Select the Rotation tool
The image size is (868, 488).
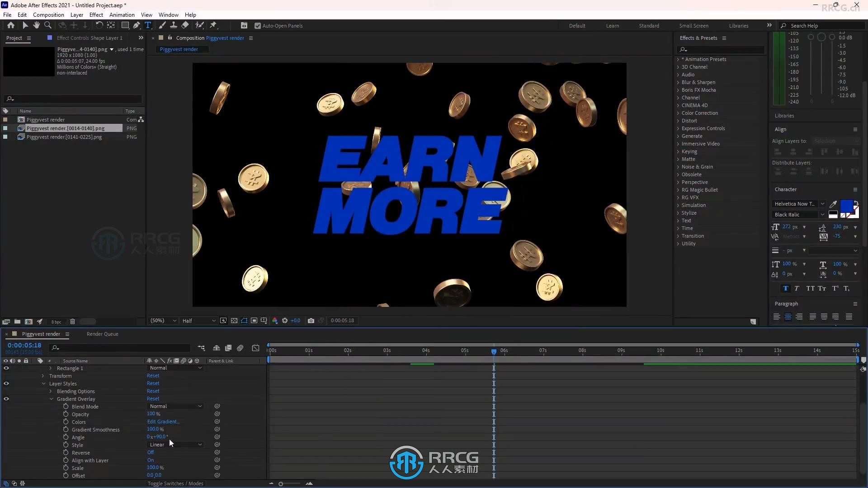coord(99,25)
